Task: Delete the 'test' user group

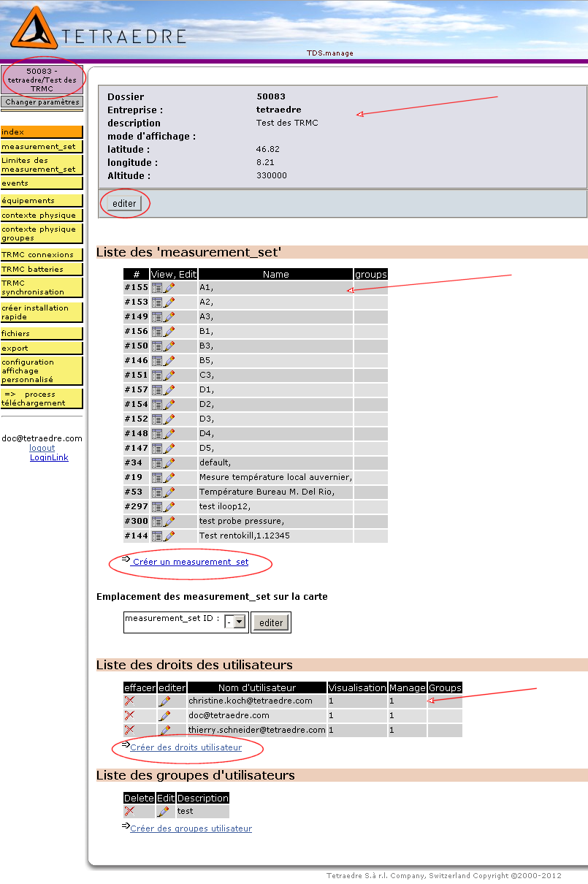Action: click(x=129, y=812)
